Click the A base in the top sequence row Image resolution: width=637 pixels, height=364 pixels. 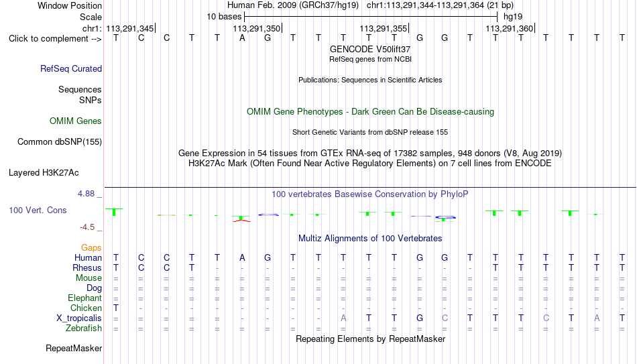pyautogui.click(x=242, y=38)
